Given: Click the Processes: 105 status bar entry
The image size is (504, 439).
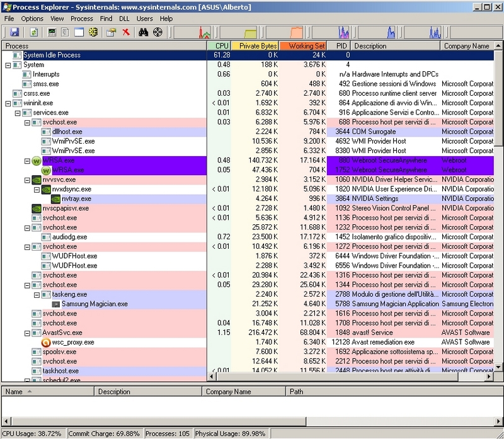Looking at the screenshot, I should pos(168,434).
